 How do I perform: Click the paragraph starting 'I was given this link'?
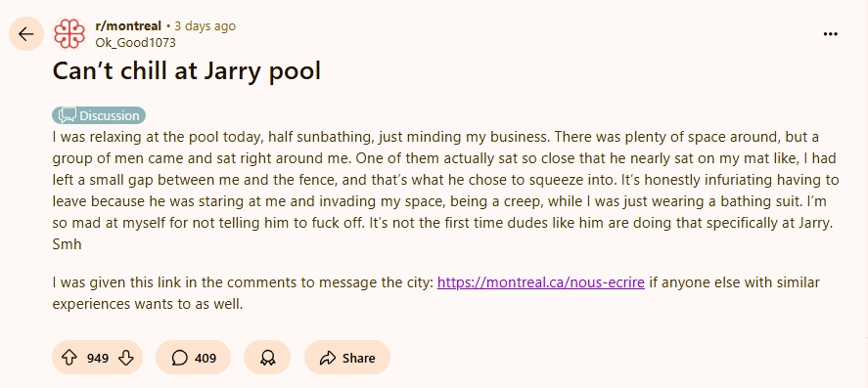coord(435,293)
